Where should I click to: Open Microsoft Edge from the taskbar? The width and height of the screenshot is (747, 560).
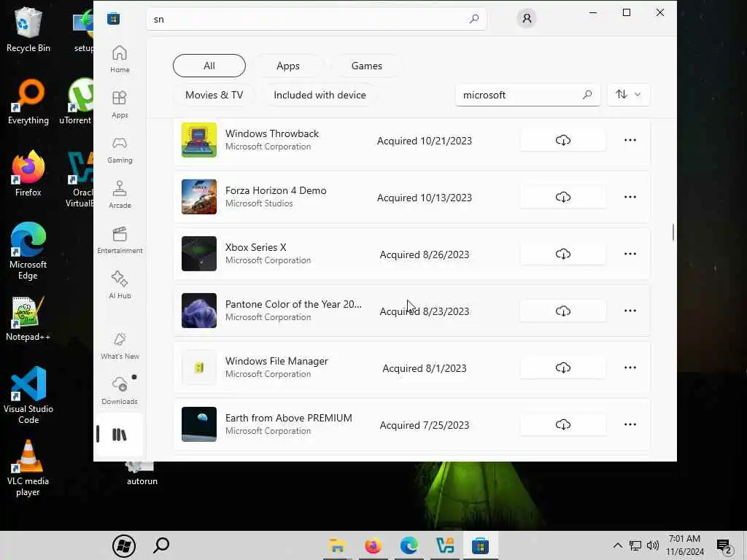coord(409,545)
